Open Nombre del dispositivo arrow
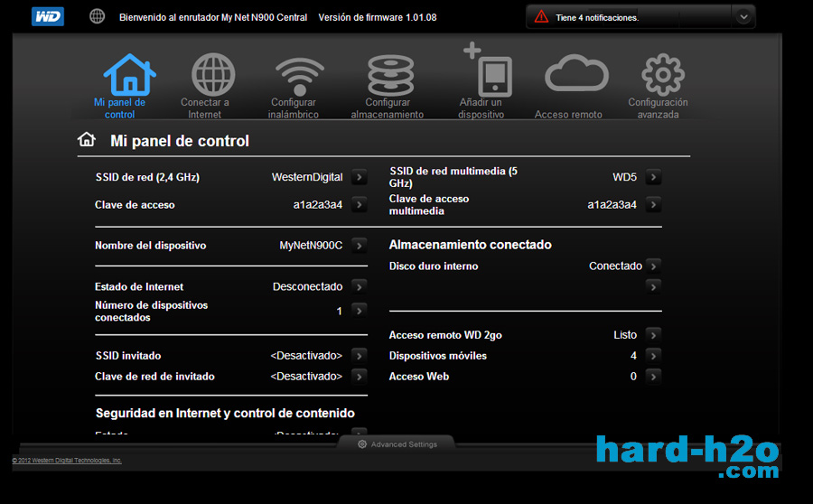The image size is (813, 504). coord(359,246)
